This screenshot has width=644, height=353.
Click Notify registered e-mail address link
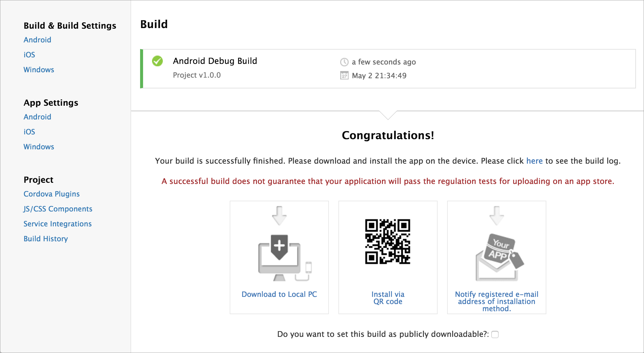pyautogui.click(x=496, y=301)
